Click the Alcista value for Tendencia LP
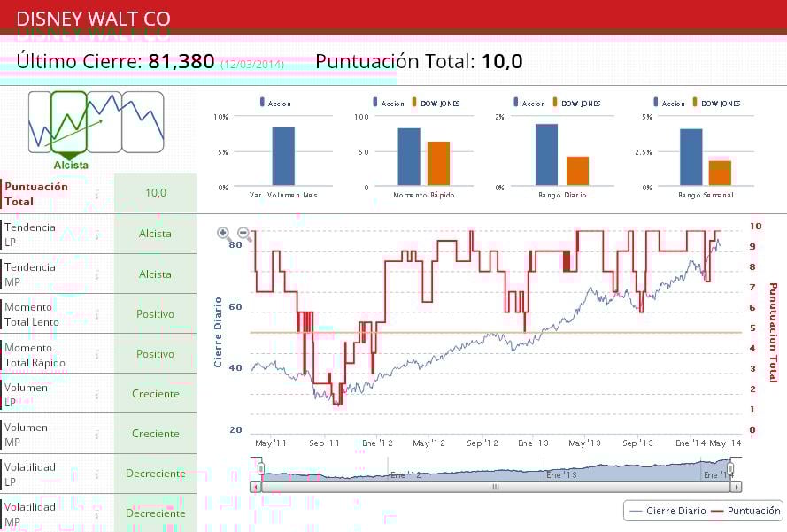This screenshot has height=532, width=787. [155, 234]
